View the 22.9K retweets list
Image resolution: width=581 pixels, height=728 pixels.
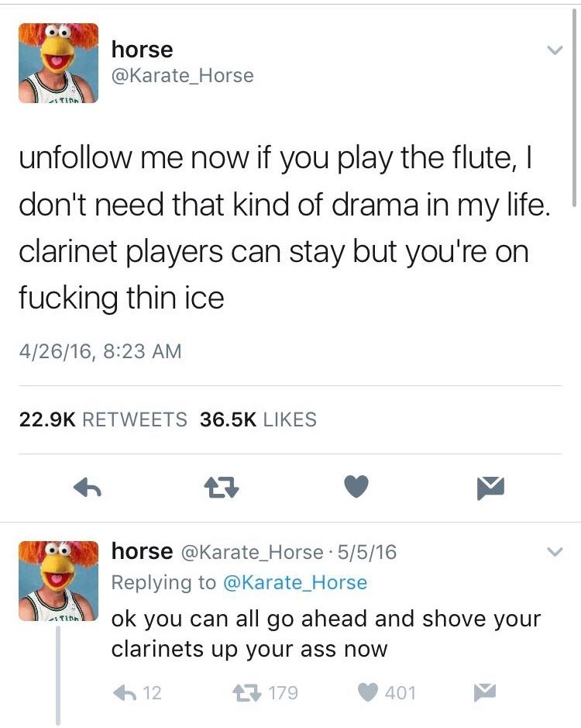[x=103, y=419]
